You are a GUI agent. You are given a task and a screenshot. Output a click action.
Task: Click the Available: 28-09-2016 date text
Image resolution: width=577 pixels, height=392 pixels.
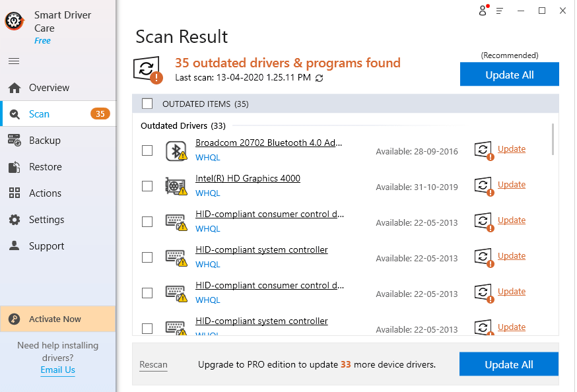pos(417,152)
